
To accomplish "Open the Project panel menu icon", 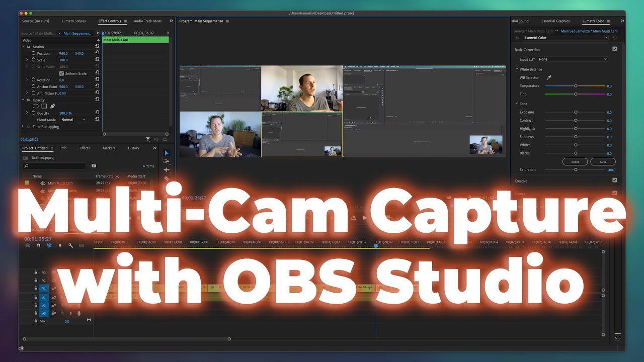I will [x=51, y=148].
